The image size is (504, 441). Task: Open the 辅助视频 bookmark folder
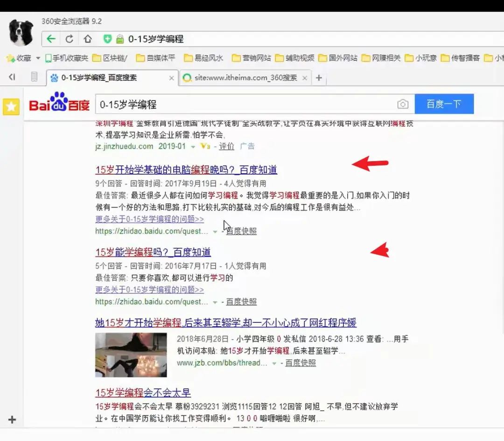coord(295,58)
